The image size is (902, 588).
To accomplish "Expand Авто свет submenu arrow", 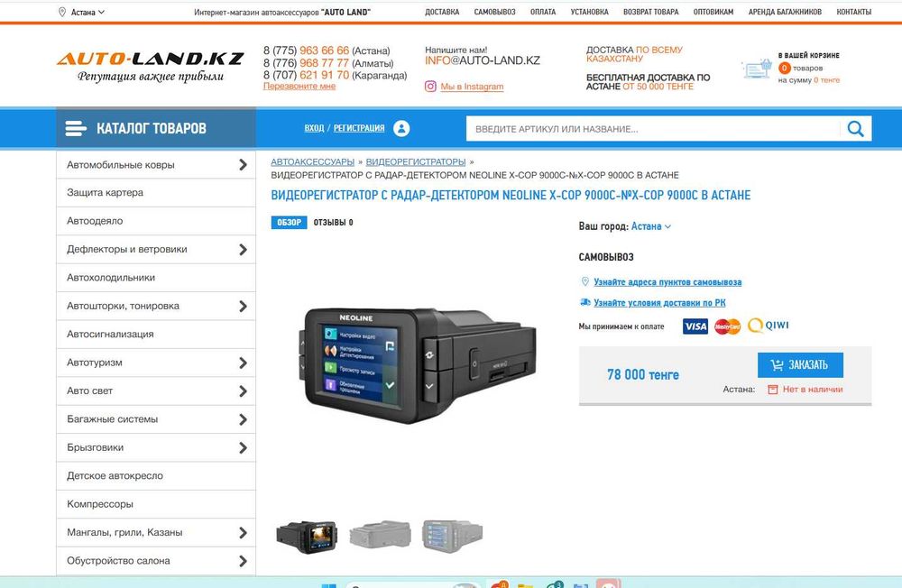I will coord(243,390).
